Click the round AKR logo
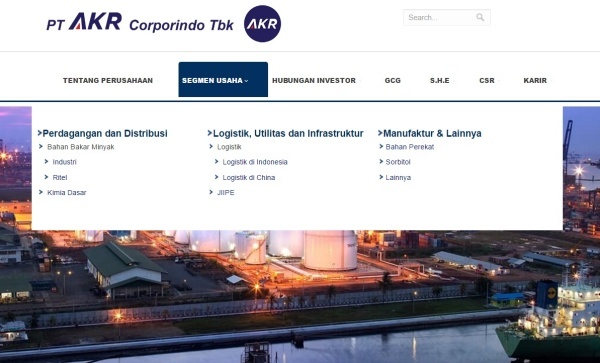Screen dimensions: 600x363 (262, 24)
